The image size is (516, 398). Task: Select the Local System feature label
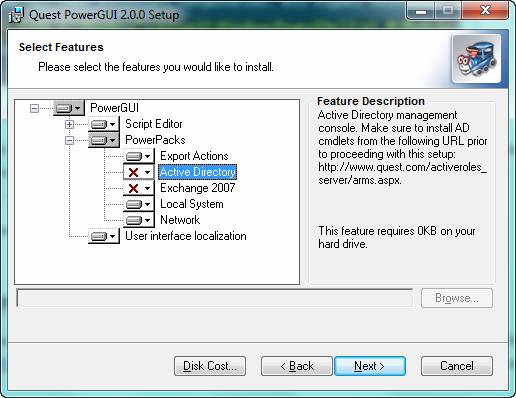[x=192, y=204]
